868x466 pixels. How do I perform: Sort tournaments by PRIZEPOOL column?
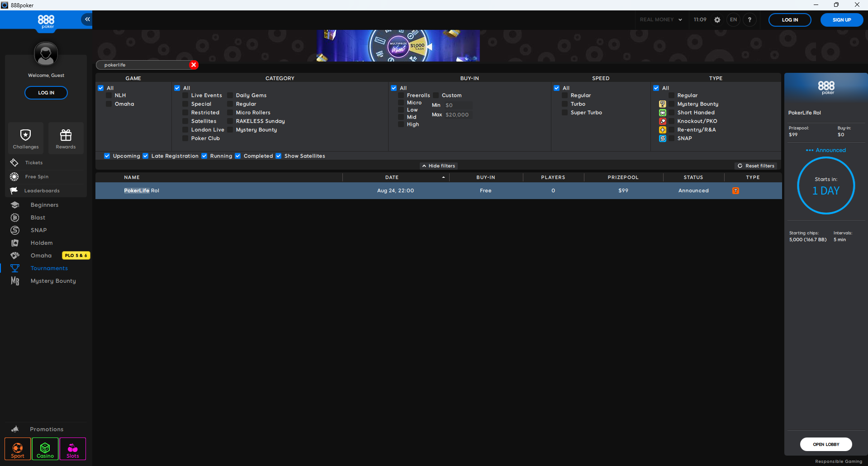[x=623, y=177]
